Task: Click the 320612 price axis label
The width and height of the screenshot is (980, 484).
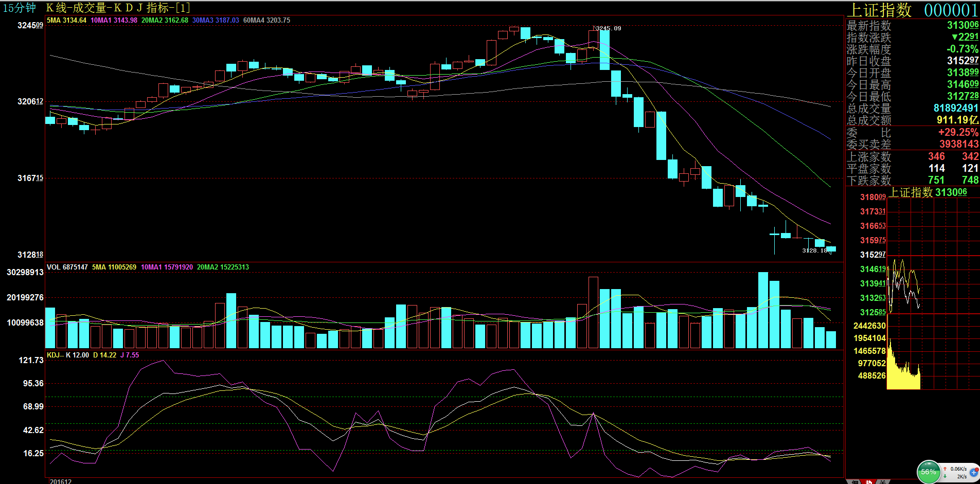Action: click(x=30, y=102)
